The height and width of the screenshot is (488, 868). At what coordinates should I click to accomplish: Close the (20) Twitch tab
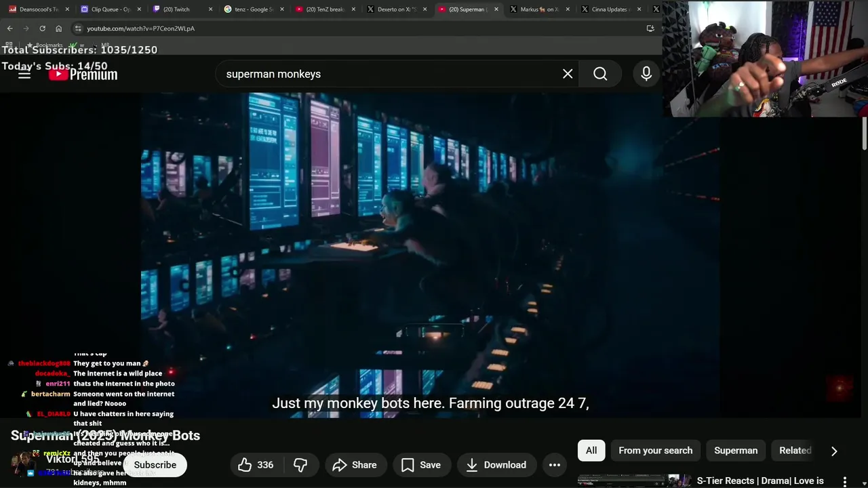210,9
